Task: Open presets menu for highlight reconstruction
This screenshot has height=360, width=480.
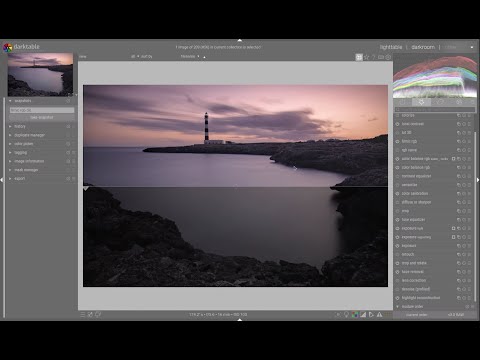Action: click(469, 298)
